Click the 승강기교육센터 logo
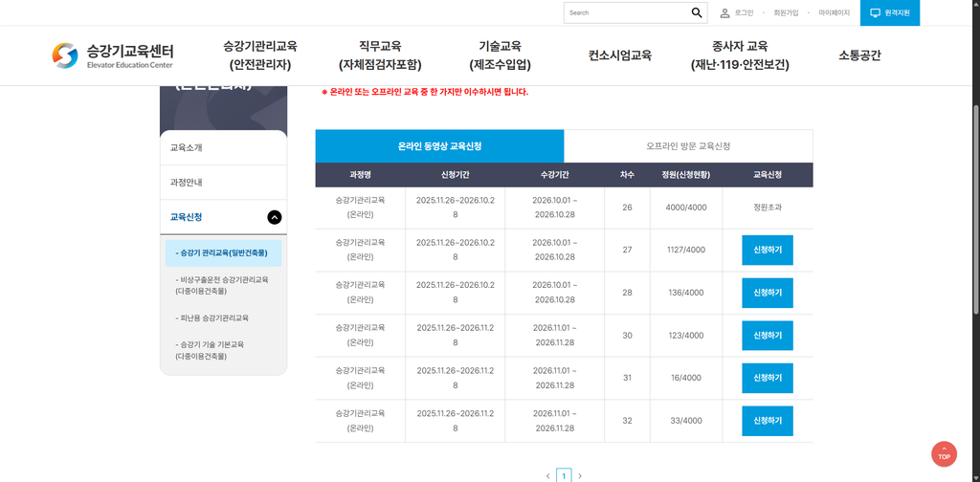This screenshot has height=482, width=980. pos(113,55)
